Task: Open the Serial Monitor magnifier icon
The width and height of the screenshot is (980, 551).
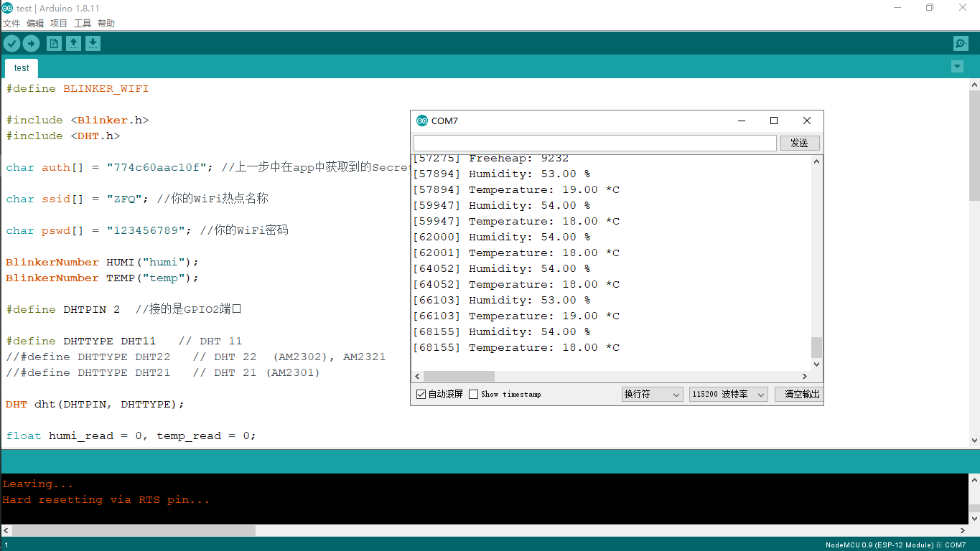Action: 961,44
